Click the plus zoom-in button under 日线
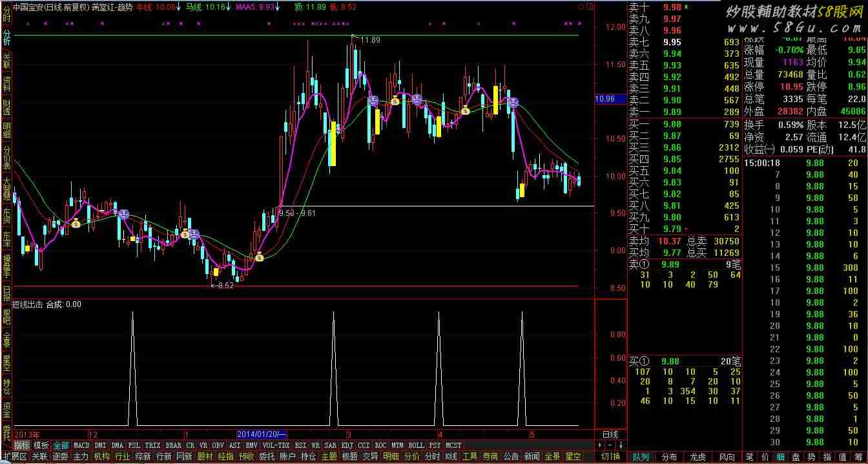The width and height of the screenshot is (868, 464). pyautogui.click(x=600, y=445)
